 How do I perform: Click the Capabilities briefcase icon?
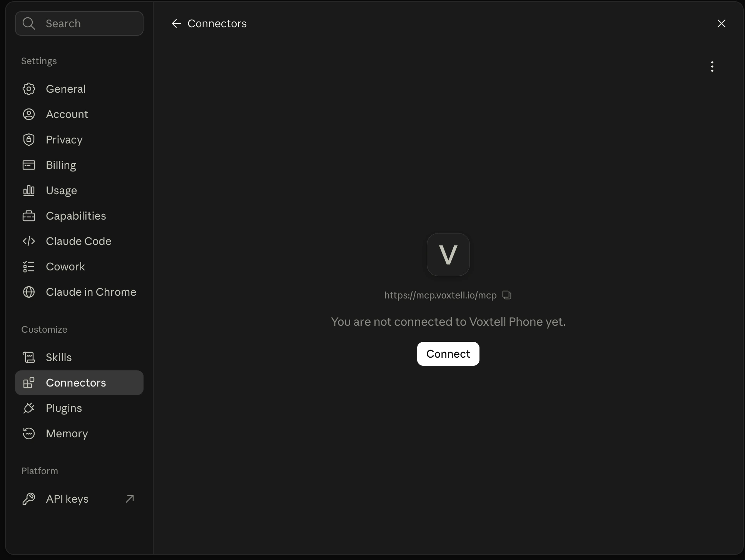point(29,216)
